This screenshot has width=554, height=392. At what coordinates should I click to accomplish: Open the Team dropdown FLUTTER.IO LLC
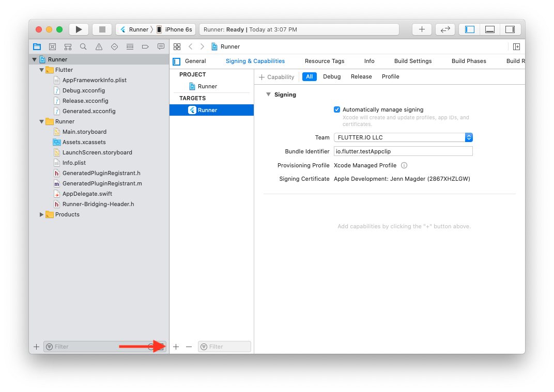pyautogui.click(x=403, y=137)
